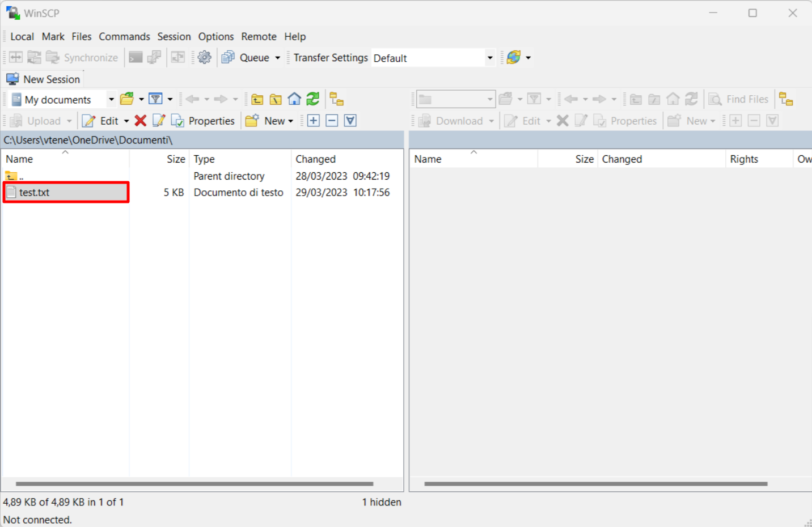Screen dimensions: 812x527
Task: Toggle the local directory tree icon
Action: point(337,99)
